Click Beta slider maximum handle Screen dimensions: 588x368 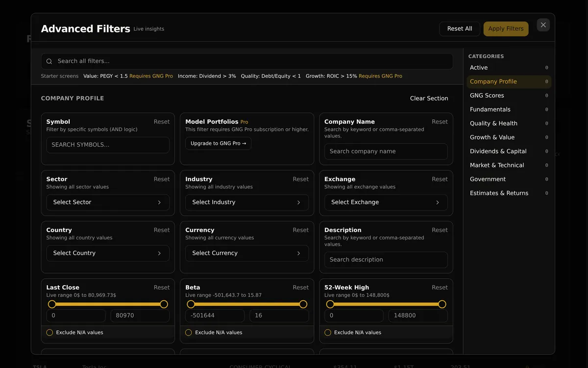(x=303, y=304)
